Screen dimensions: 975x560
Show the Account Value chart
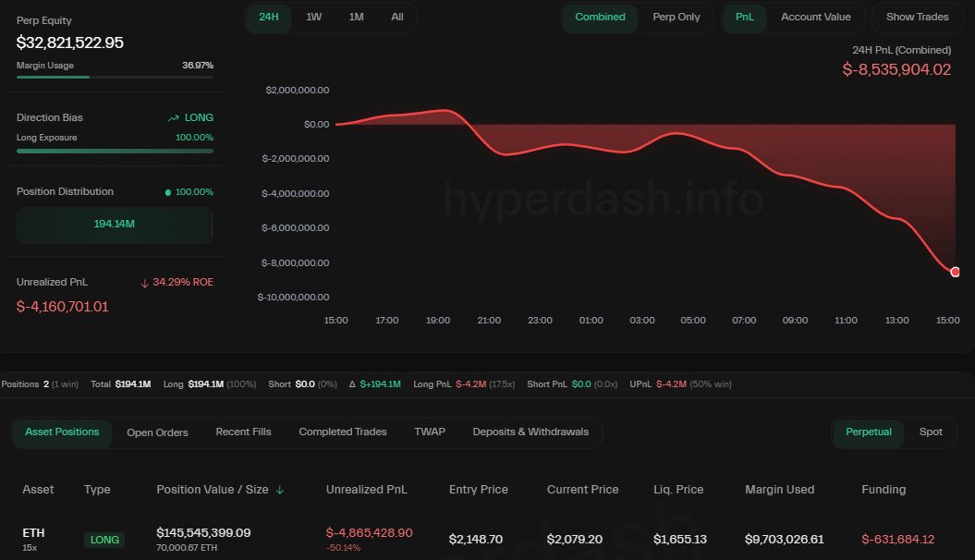[x=816, y=17]
